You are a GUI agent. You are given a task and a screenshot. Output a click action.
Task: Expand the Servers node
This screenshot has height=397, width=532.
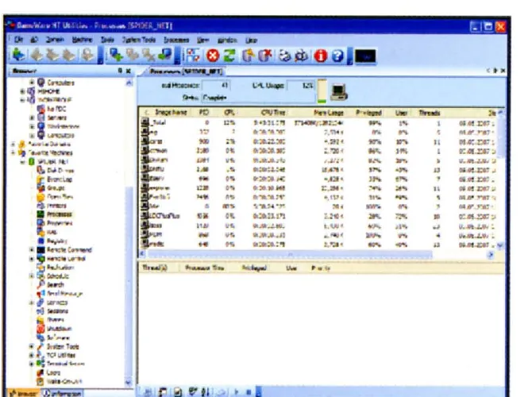32,118
